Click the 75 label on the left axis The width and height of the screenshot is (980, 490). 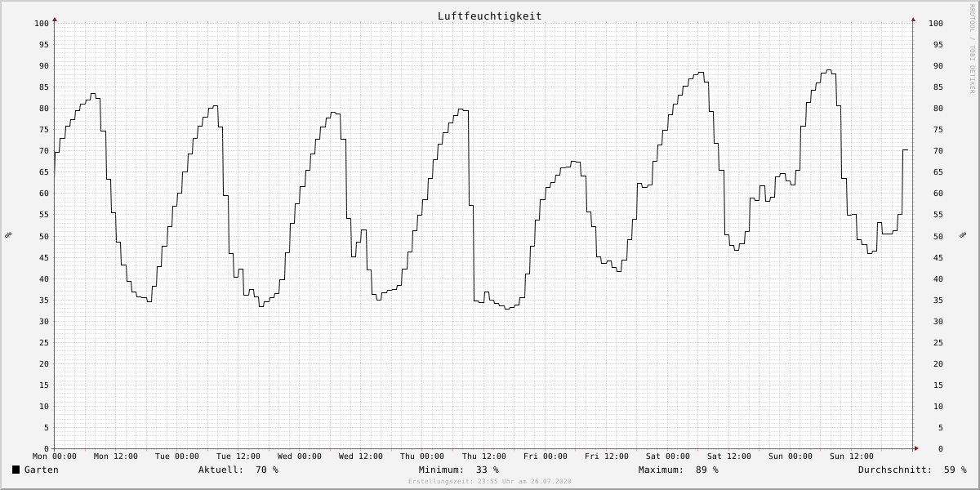(x=44, y=130)
